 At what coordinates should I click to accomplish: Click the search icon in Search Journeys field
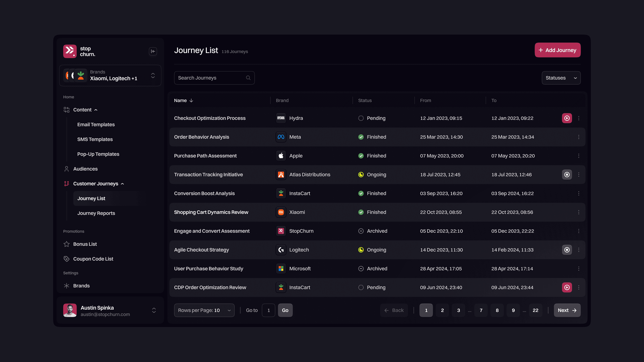tap(248, 78)
